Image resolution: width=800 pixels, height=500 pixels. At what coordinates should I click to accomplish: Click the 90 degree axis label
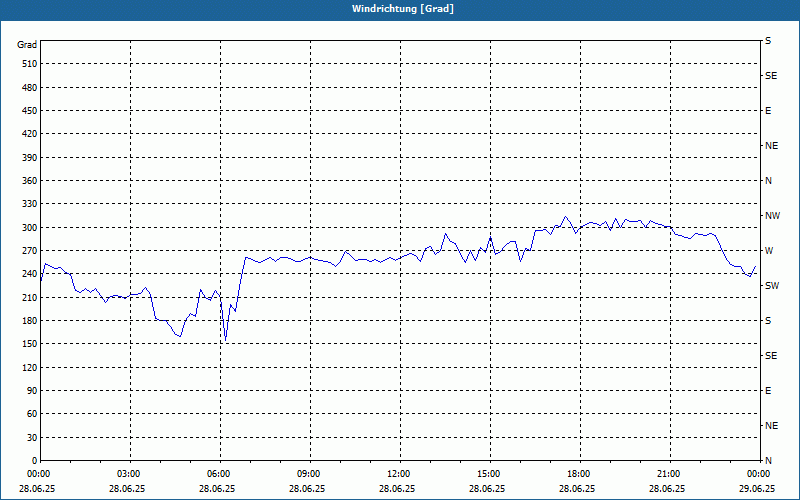tap(31, 390)
